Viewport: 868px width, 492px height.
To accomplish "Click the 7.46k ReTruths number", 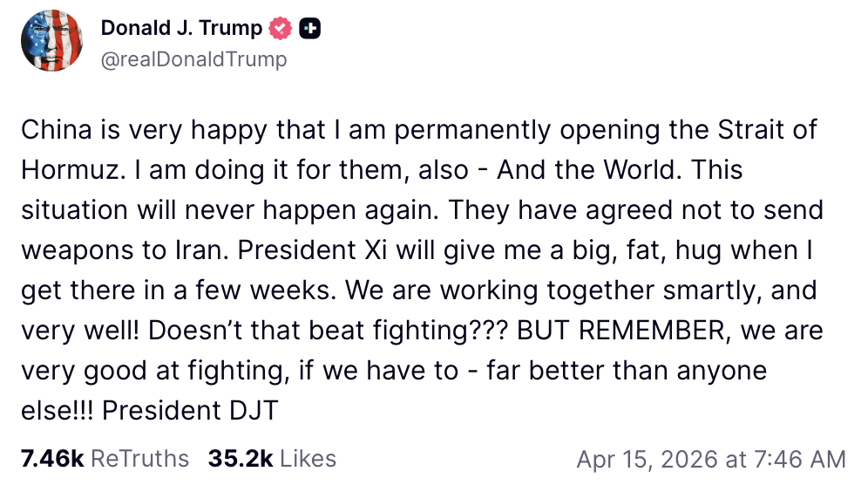I will (x=51, y=459).
